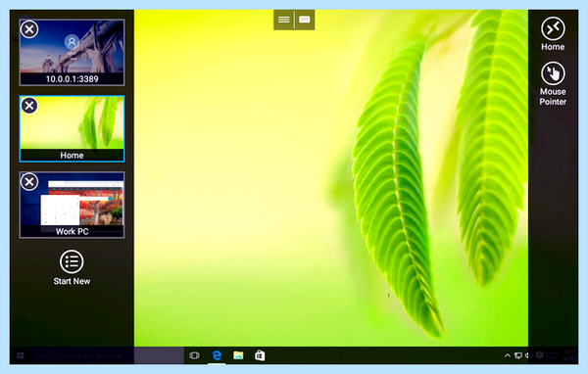Viewport: 588px width, 374px height.
Task: Expand hidden system tray icons
Action: point(508,355)
